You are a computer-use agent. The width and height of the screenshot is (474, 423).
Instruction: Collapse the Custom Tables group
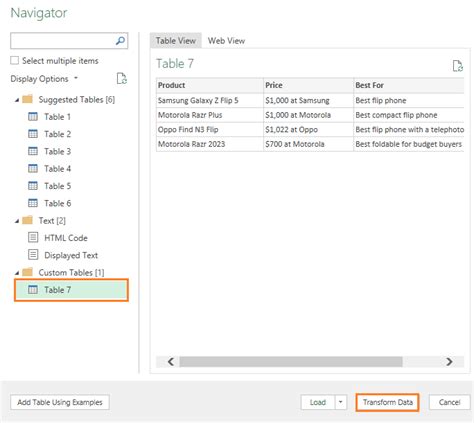point(17,273)
